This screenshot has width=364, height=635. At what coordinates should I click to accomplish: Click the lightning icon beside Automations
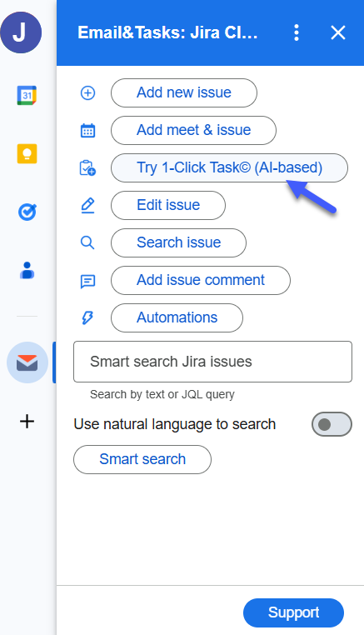coord(87,317)
